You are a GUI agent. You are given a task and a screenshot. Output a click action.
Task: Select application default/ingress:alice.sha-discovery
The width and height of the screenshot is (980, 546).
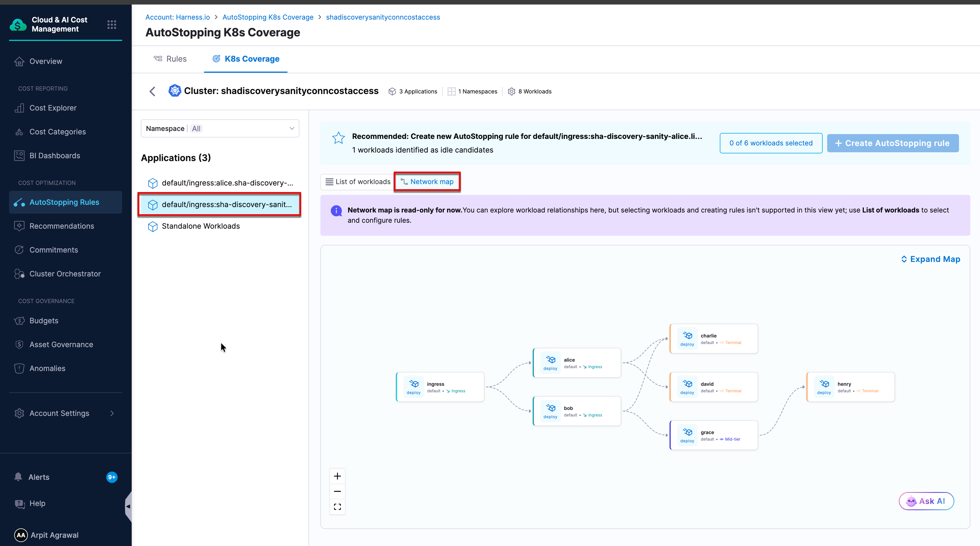click(220, 183)
